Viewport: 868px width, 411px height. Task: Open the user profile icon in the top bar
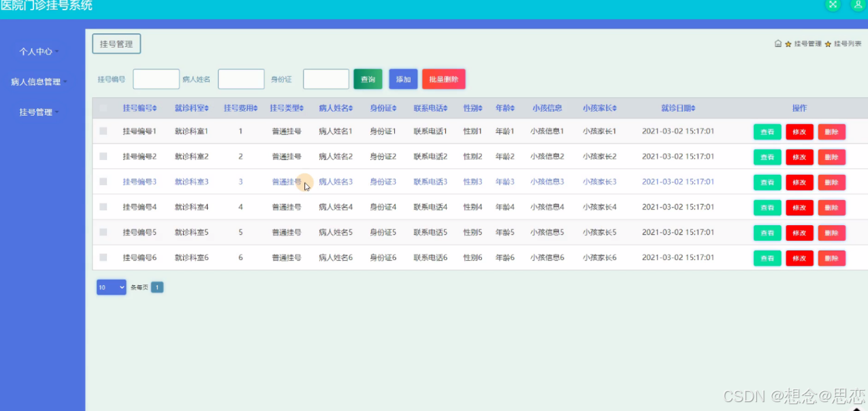857,5
